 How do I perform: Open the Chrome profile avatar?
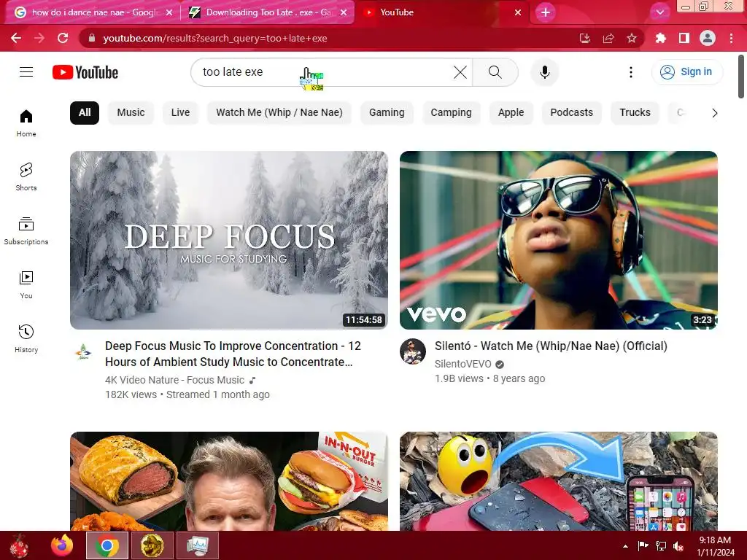[x=708, y=38]
